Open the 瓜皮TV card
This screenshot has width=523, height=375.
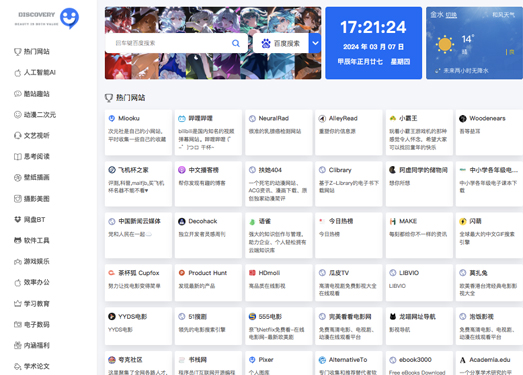[349, 283]
